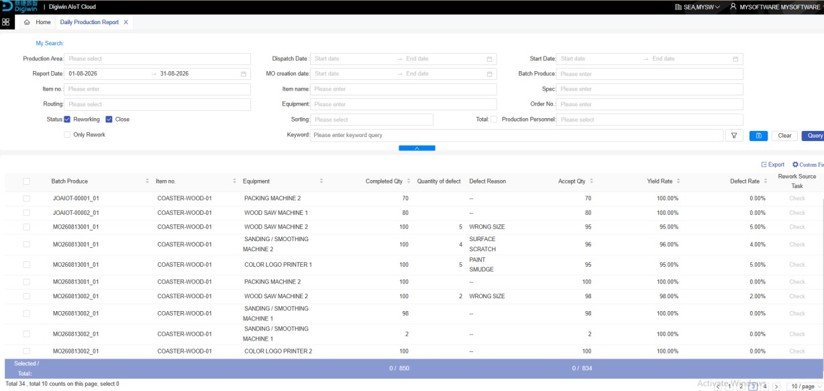This screenshot has height=391, width=824.
Task: Go to page 4
Action: [x=765, y=387]
